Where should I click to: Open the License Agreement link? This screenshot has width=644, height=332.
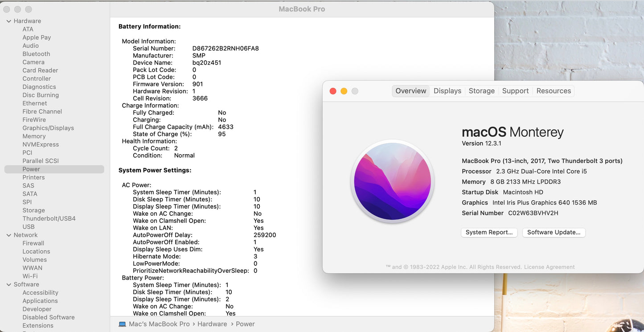click(x=549, y=267)
